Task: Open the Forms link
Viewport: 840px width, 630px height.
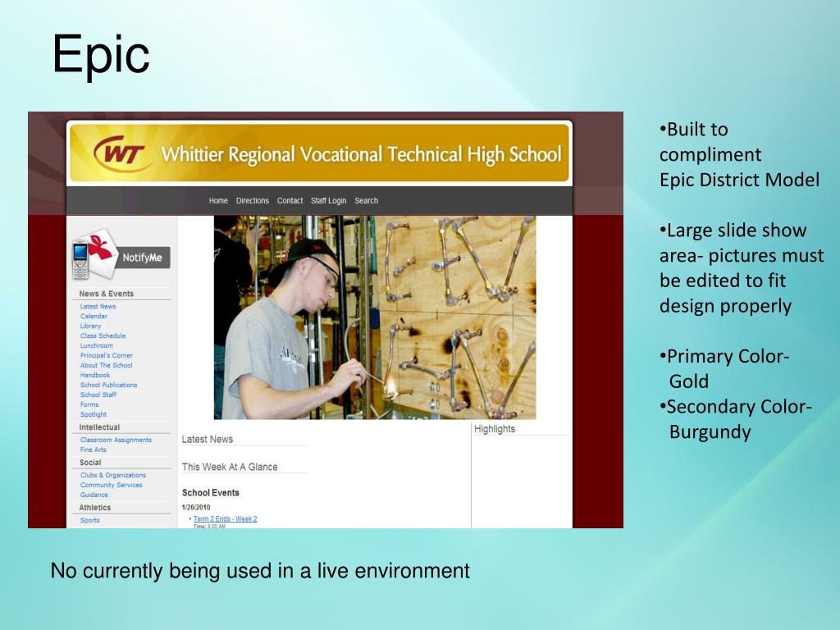Action: tap(89, 404)
